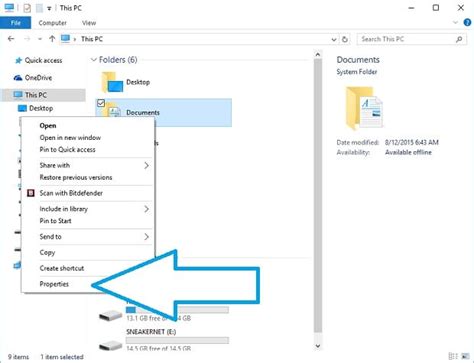Click the Forward navigation arrow
Image resolution: width=474 pixels, height=363 pixels.
[27, 39]
